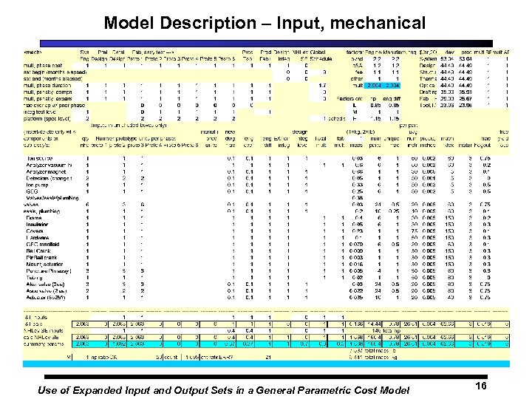Viewport: 532px width, 399px height.
Task: Select the 'mult, phase duration' row label
Action: 47,86
